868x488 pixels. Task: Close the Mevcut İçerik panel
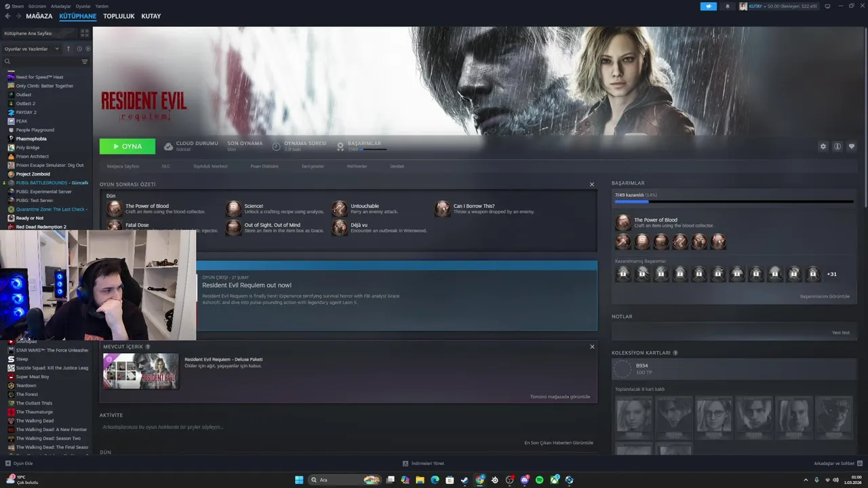pyautogui.click(x=592, y=346)
